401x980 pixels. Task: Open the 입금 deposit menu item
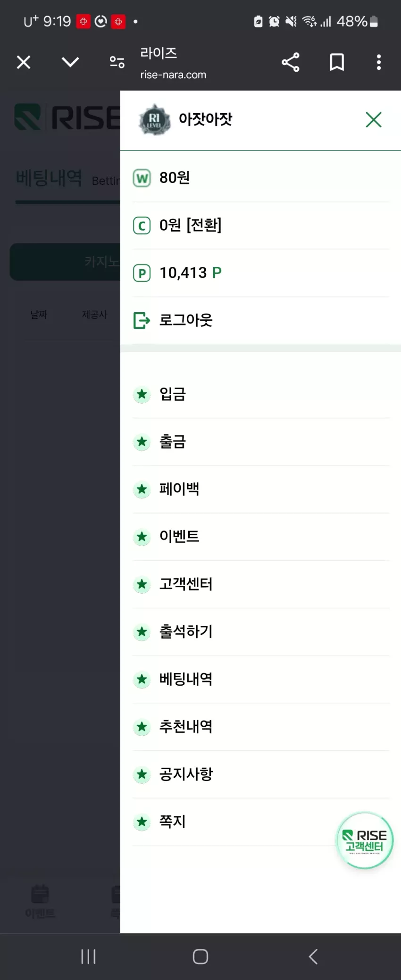[260, 394]
